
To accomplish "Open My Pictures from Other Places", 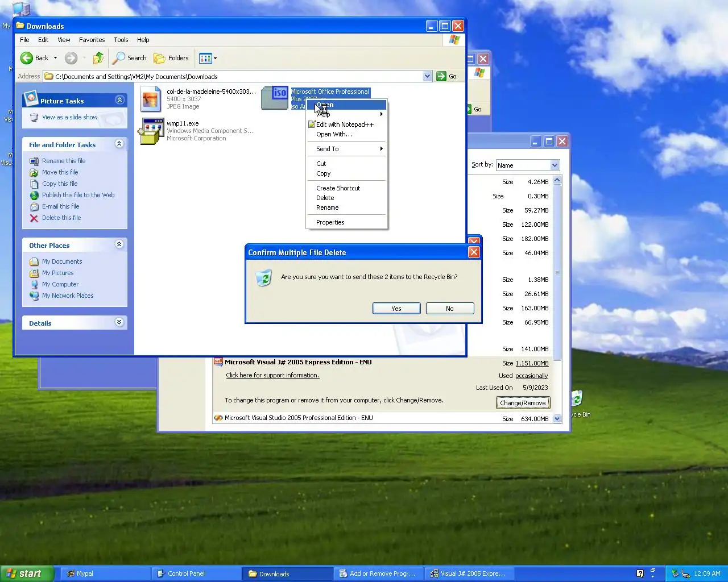I will (57, 273).
